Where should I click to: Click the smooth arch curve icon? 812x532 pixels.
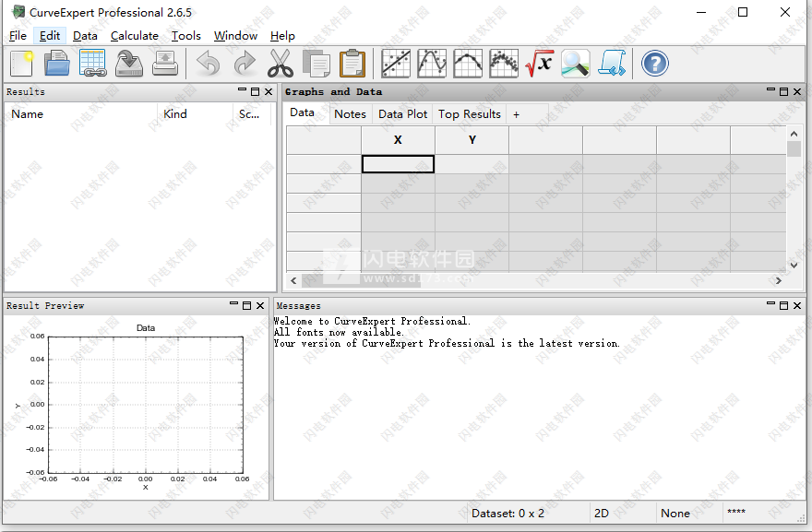point(468,64)
